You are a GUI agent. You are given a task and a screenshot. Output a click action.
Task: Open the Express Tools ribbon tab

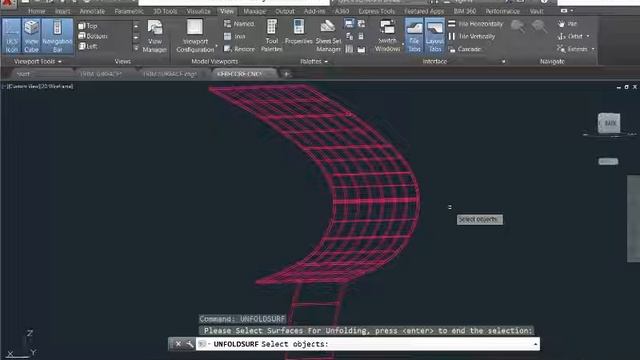[376, 11]
